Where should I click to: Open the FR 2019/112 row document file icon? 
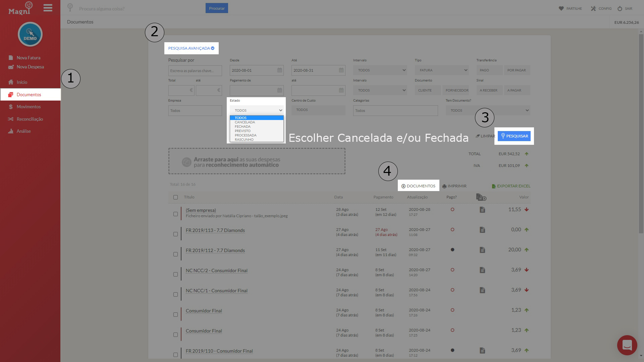482,250
